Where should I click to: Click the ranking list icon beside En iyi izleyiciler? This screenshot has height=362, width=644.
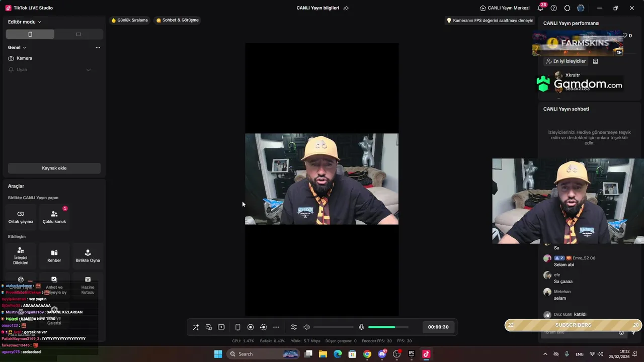tap(595, 61)
